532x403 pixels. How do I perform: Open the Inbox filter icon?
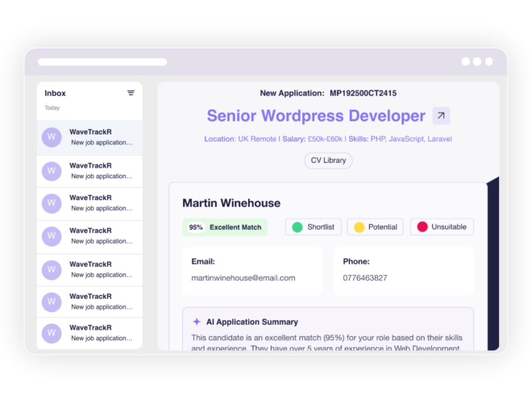click(x=131, y=93)
